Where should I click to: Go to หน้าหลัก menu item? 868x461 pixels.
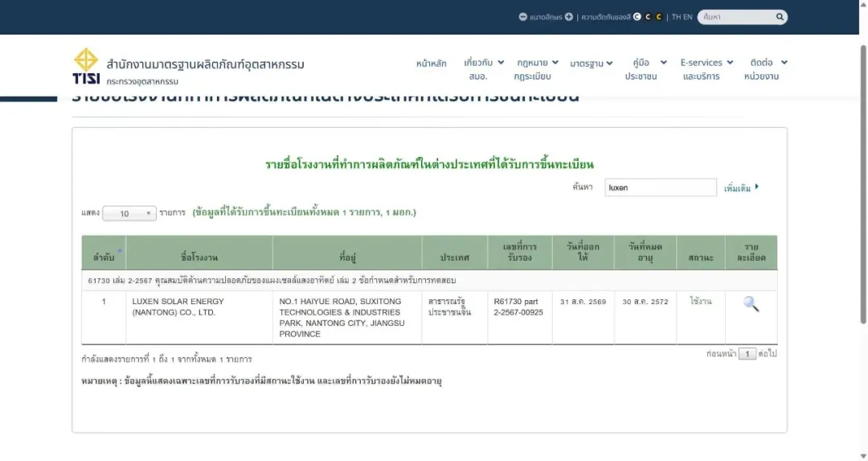point(432,64)
